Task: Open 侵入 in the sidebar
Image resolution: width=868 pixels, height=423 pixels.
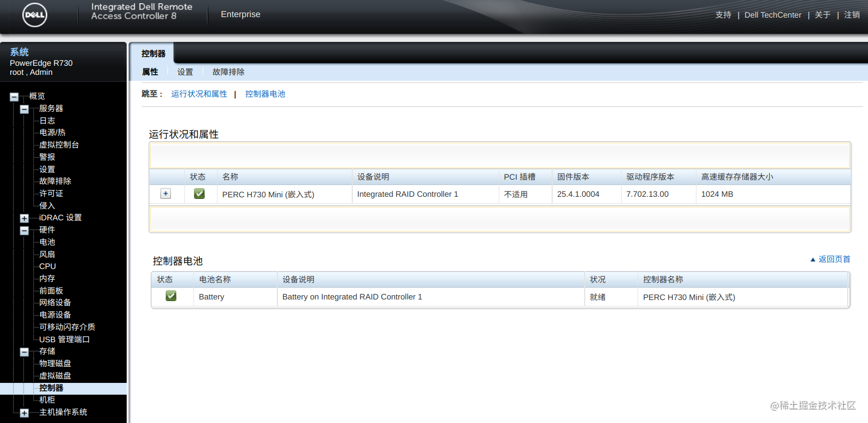Action: pos(47,205)
